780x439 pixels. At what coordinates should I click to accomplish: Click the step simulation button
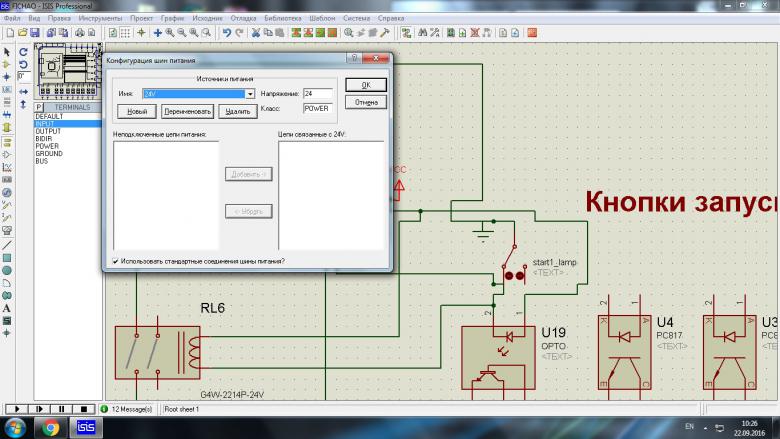point(39,409)
